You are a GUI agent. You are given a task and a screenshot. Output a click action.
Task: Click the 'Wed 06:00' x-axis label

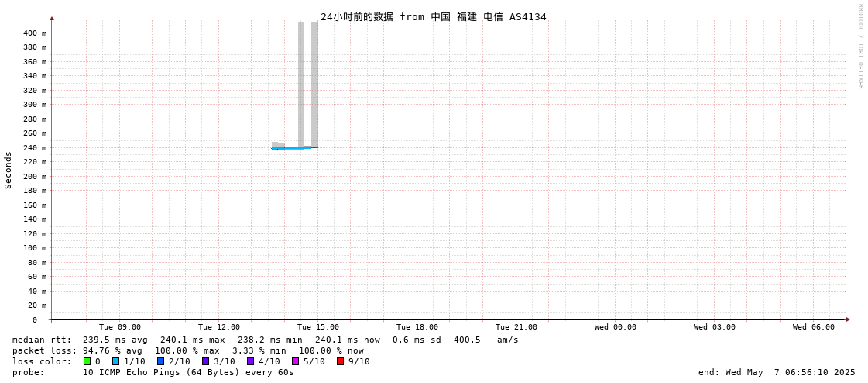pyautogui.click(x=814, y=327)
